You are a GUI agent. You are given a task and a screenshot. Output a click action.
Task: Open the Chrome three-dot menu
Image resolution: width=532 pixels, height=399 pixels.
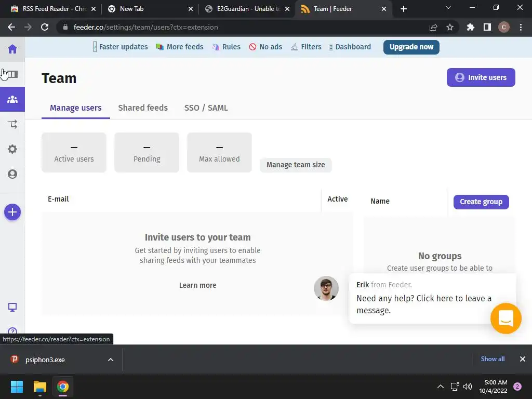coord(521,27)
